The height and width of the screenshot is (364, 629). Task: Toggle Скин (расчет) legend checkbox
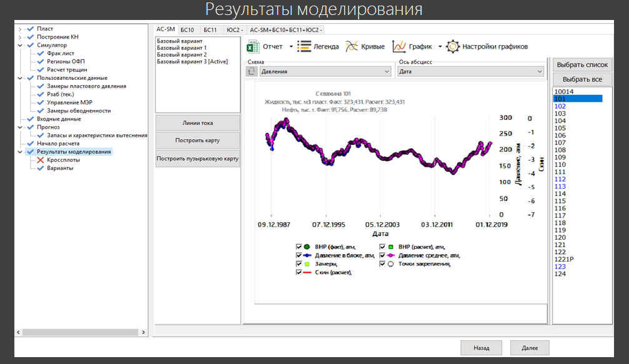coord(299,272)
